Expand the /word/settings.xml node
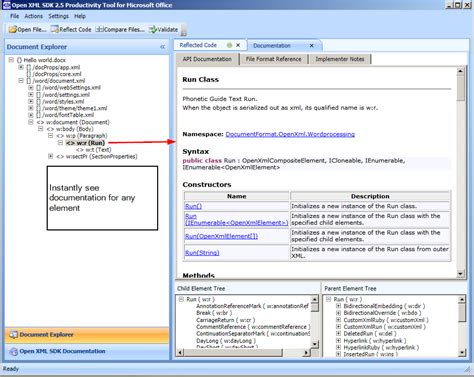The width and height of the screenshot is (474, 377). 31,95
